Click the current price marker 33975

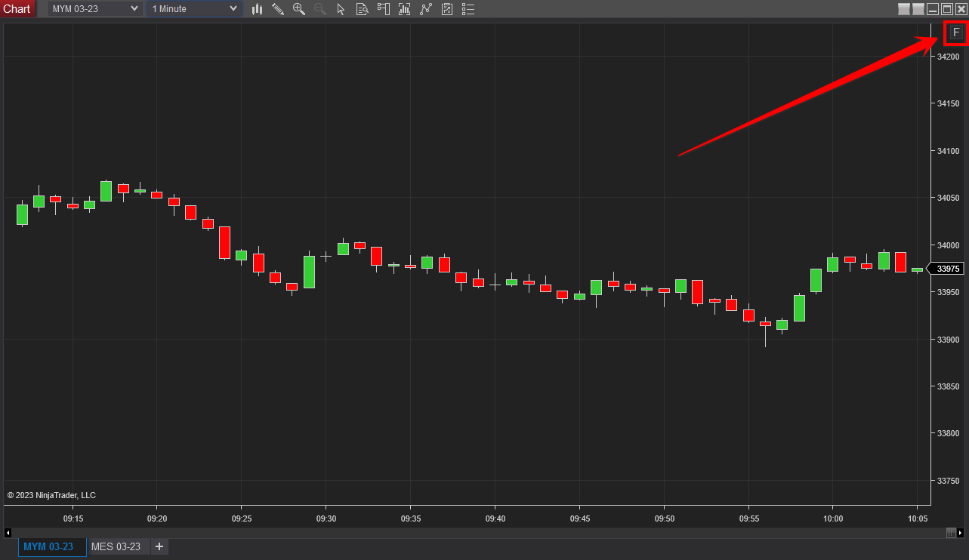coord(947,269)
